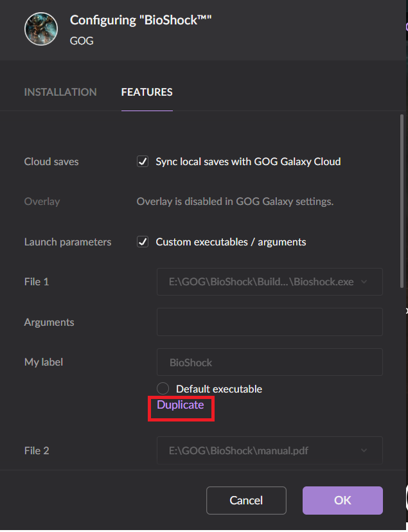Screen dimensions: 408x532
Task: Click the Cloud saves label
Action: click(x=51, y=161)
